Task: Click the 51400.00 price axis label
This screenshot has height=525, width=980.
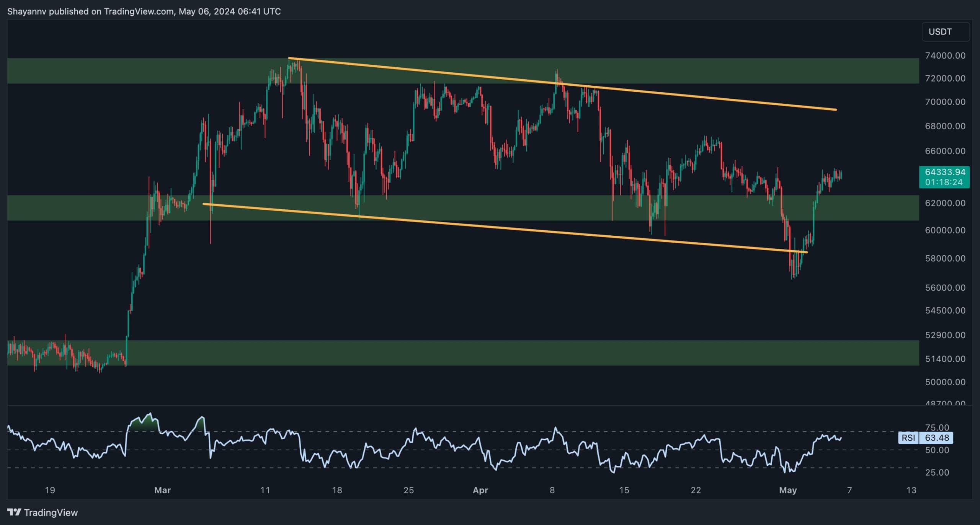Action: pyautogui.click(x=945, y=359)
